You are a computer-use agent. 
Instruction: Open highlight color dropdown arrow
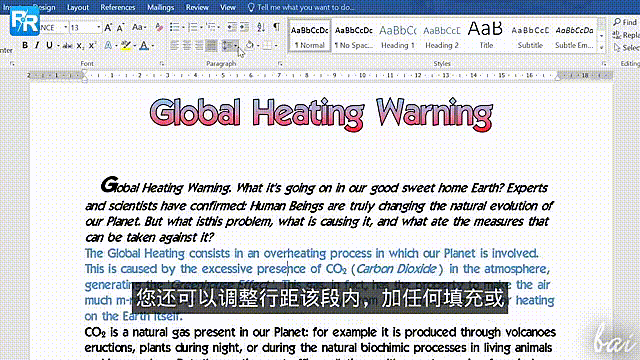[134, 46]
